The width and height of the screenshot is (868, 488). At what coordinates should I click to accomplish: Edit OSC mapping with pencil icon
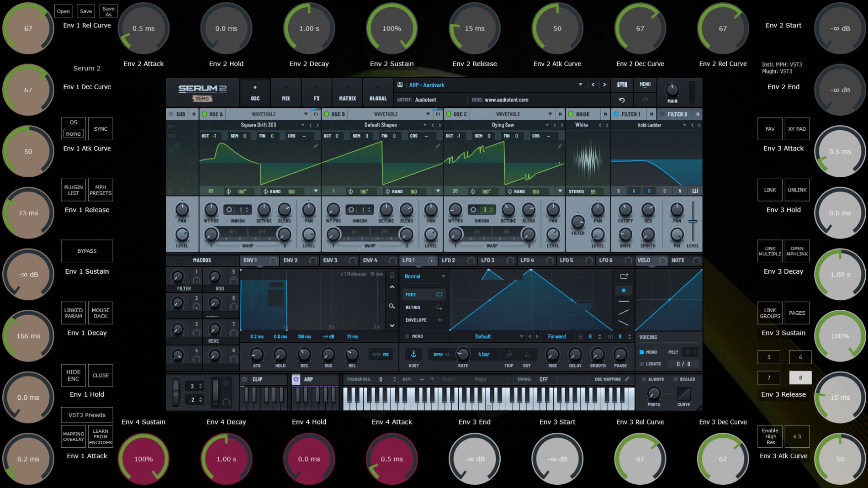tap(627, 379)
